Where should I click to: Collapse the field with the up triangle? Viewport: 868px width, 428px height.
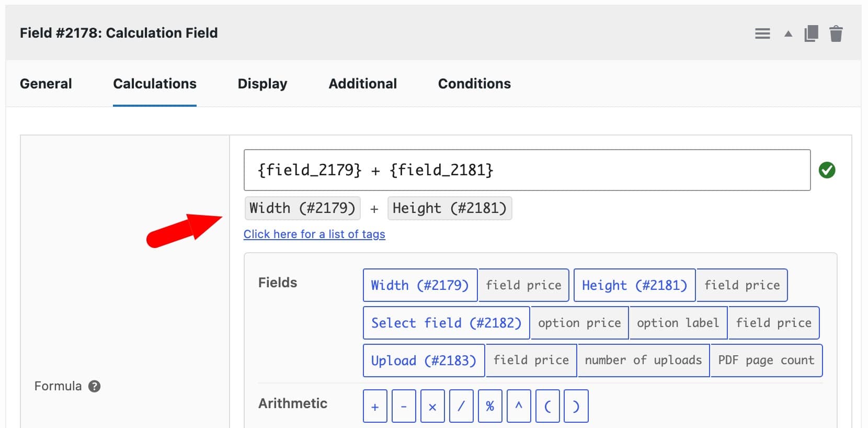788,34
